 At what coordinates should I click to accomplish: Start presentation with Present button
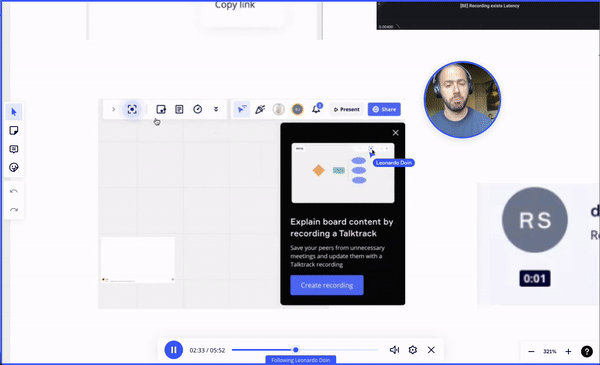coord(346,109)
